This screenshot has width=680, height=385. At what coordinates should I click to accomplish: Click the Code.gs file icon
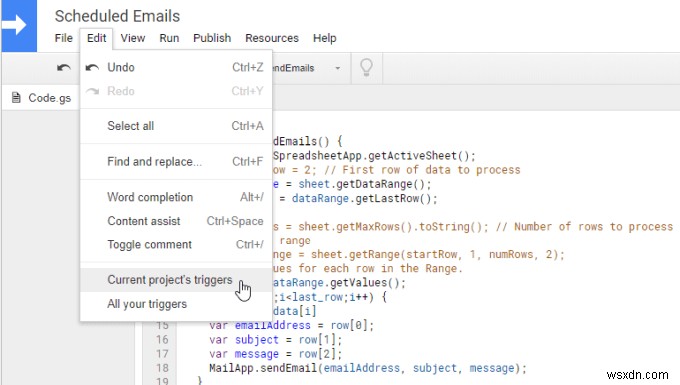16,98
